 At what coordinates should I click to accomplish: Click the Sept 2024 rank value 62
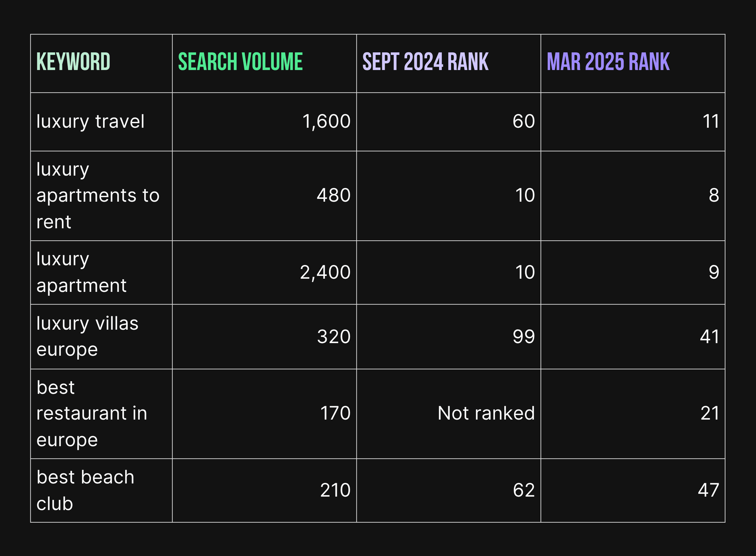coord(524,490)
